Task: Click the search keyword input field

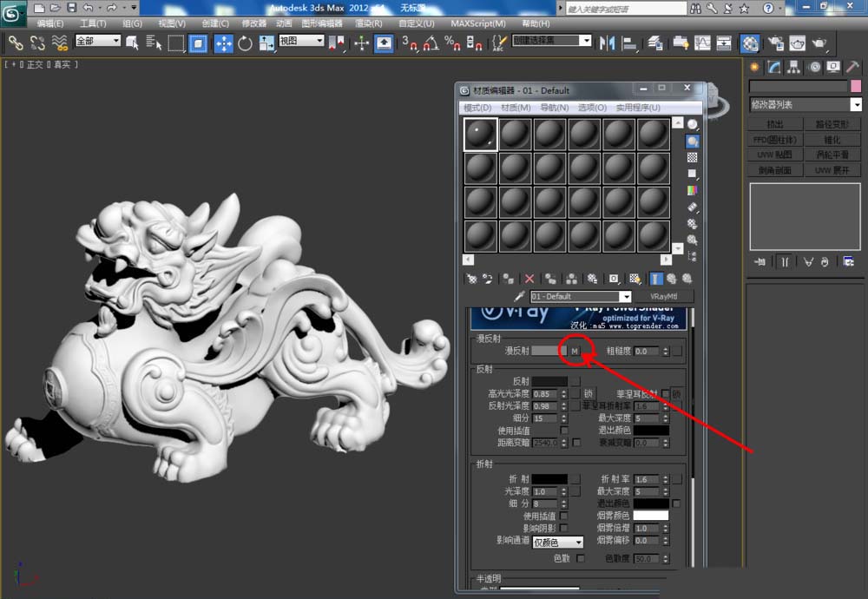Action: click(626, 9)
